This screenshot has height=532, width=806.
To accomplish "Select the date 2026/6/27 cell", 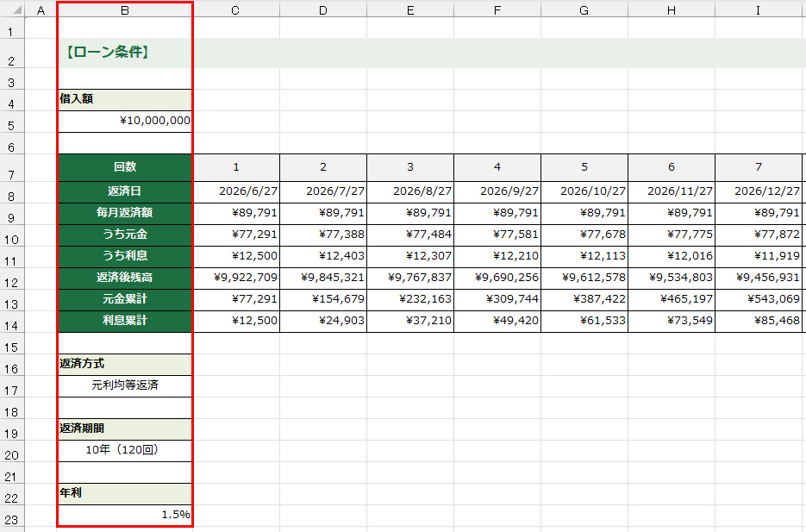I will (x=236, y=191).
